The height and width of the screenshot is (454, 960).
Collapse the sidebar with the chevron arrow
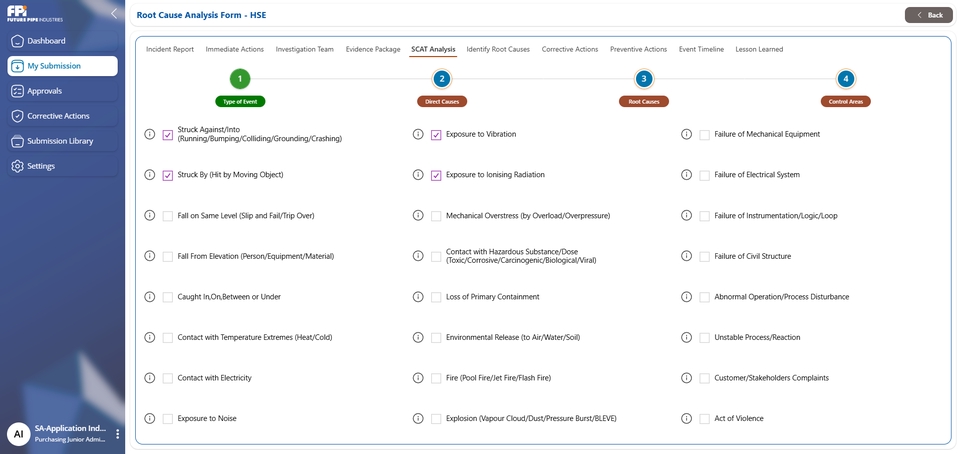tap(114, 14)
